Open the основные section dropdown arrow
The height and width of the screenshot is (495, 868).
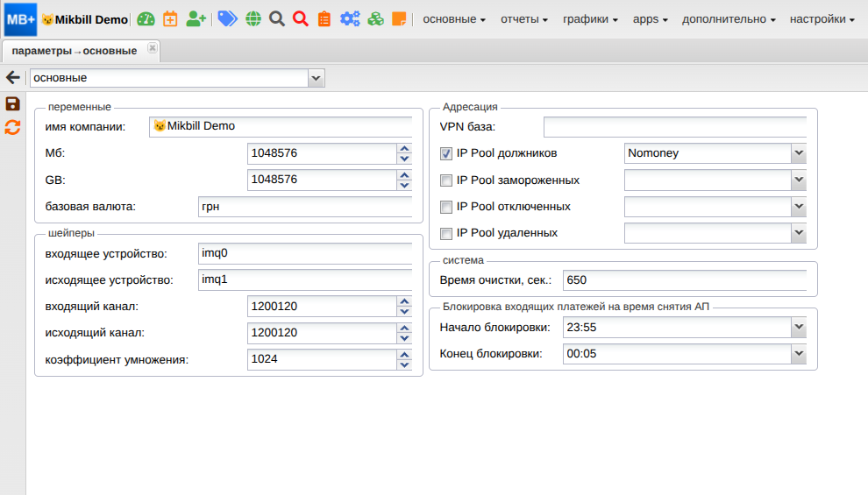pos(317,78)
